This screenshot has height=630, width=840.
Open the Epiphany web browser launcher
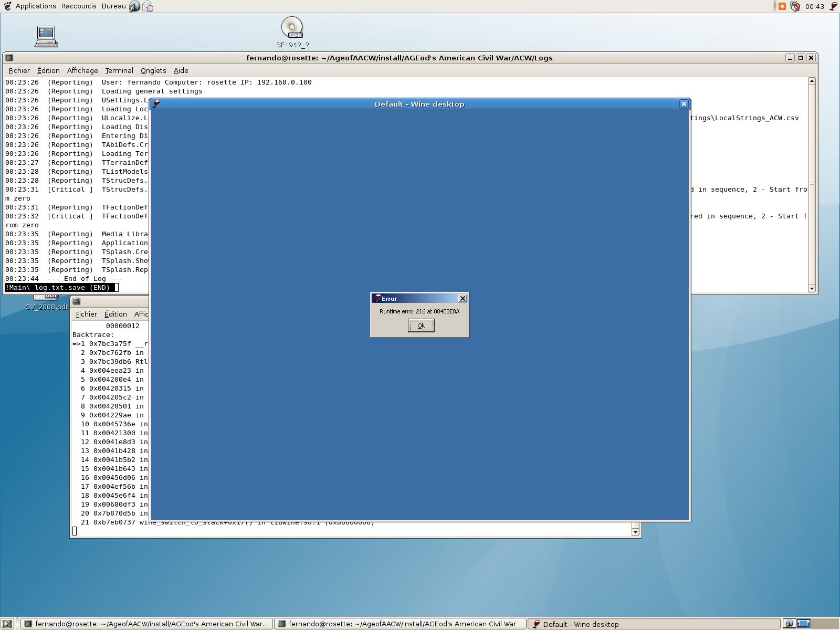pos(135,6)
